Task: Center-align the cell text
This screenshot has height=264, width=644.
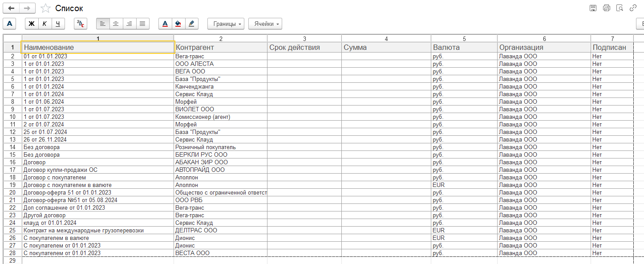Action: tap(116, 24)
